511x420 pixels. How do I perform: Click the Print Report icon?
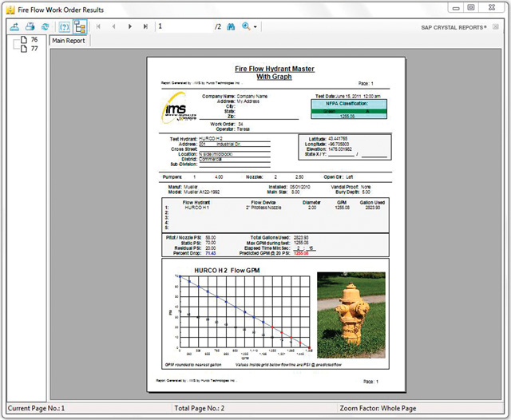point(30,26)
